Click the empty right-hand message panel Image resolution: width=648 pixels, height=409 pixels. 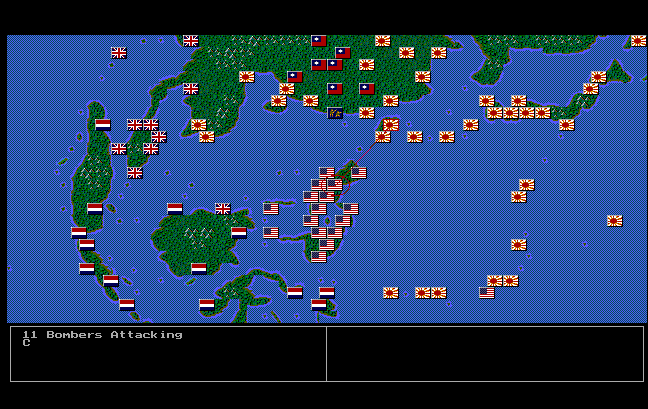click(x=485, y=353)
